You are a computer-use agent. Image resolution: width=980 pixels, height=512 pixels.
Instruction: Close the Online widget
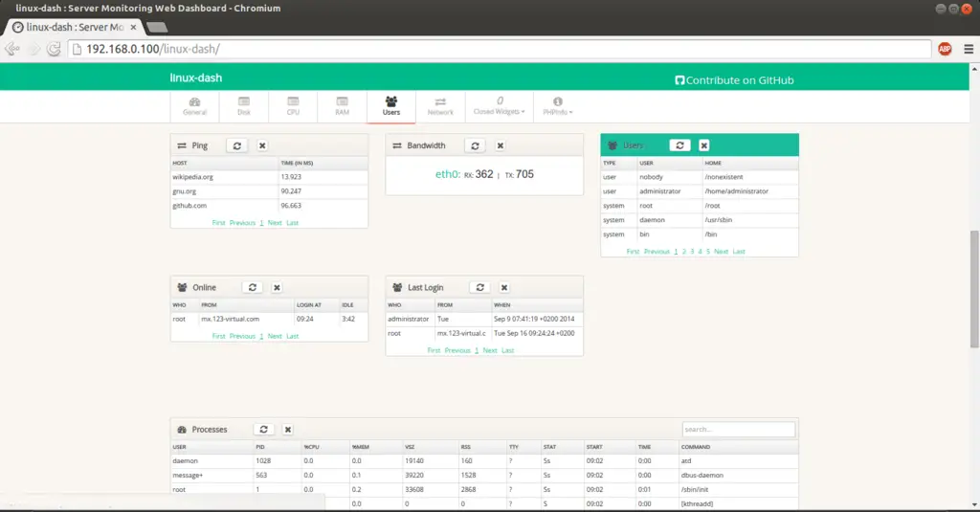tap(277, 287)
